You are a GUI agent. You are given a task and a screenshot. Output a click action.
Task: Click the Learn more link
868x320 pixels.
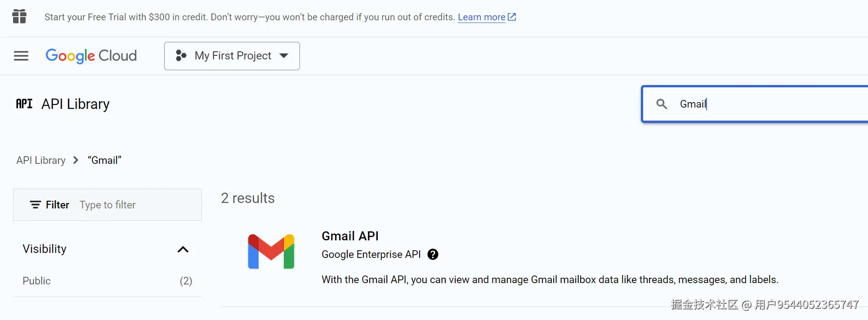(x=481, y=17)
